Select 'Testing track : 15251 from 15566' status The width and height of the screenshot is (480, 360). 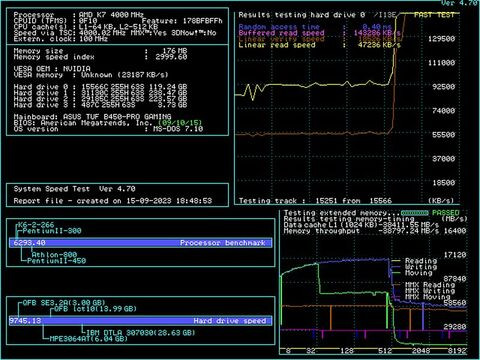tap(315, 201)
